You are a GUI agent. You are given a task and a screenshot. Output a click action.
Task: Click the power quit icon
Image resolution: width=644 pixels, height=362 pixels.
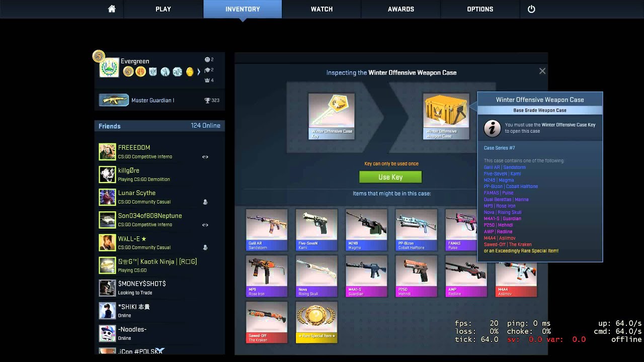(x=531, y=9)
